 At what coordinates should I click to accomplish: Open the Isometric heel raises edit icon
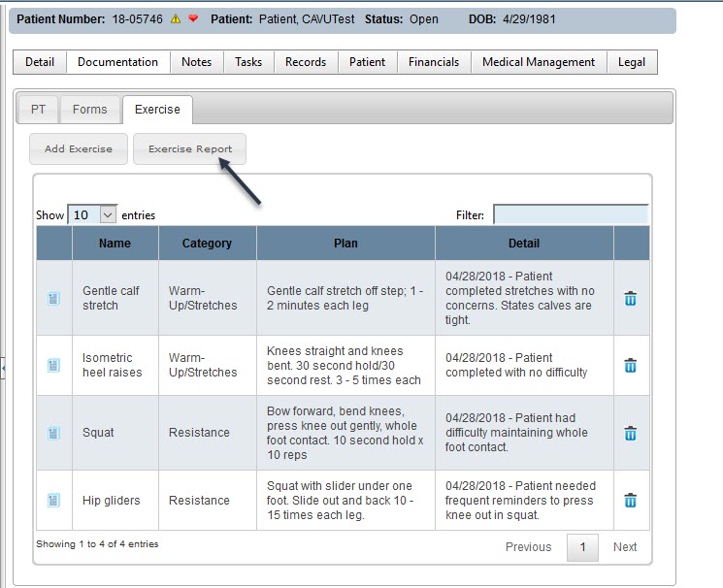[53, 365]
